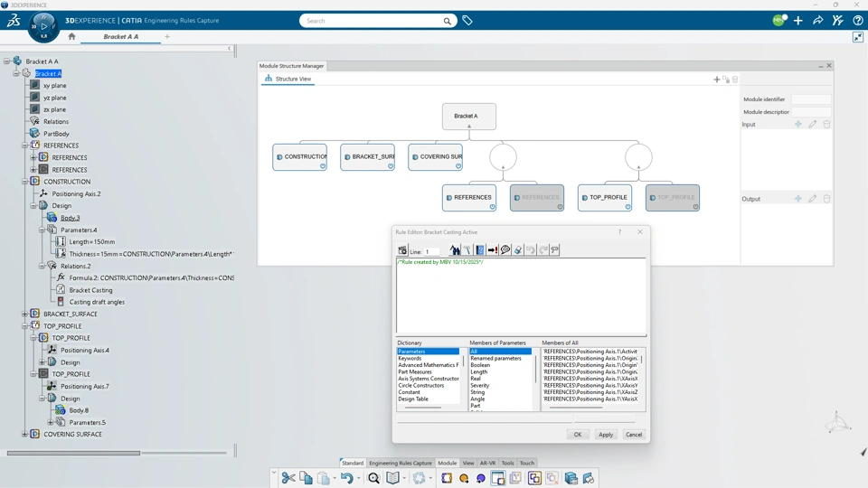Select 'Length=150mm' parameter in the tree
This screenshot has height=488, width=868.
click(92, 242)
